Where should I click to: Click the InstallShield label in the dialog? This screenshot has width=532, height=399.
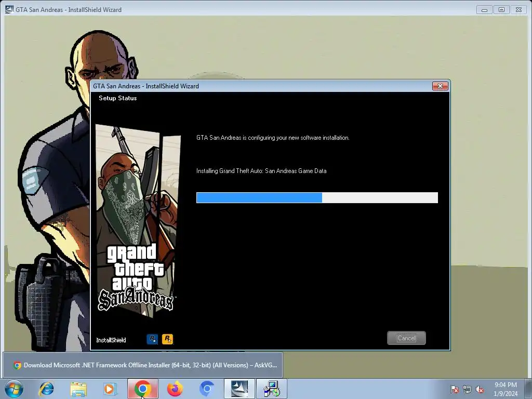(111, 340)
